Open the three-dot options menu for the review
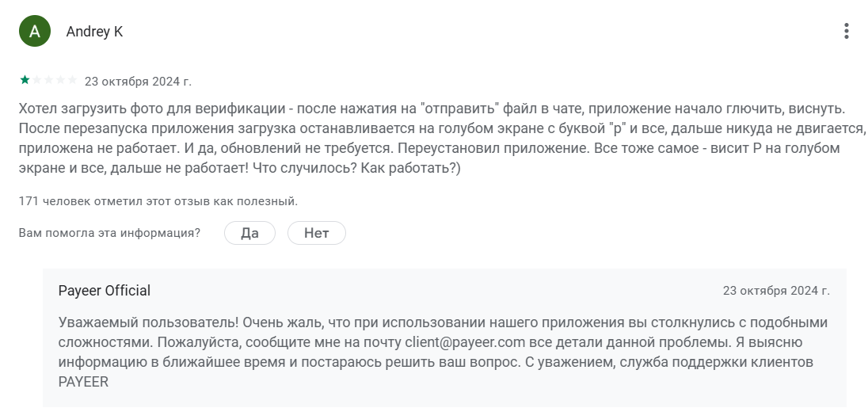This screenshot has width=868, height=408. click(x=847, y=32)
